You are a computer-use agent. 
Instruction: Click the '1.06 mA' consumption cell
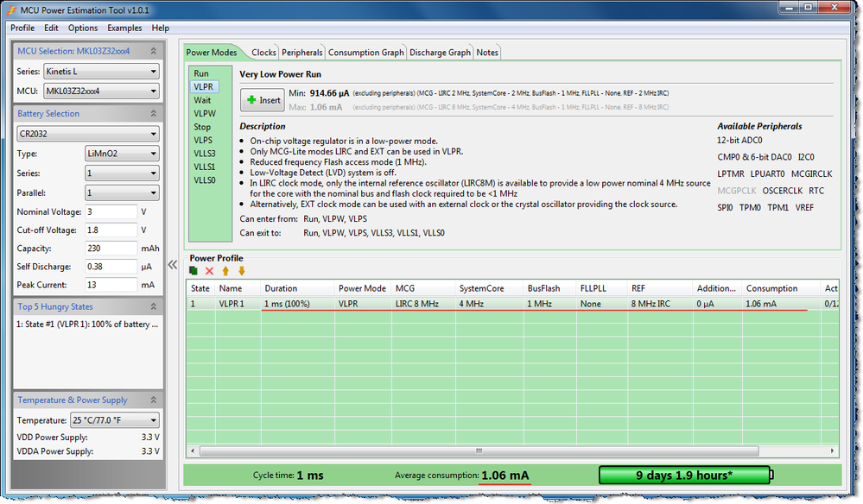point(780,304)
